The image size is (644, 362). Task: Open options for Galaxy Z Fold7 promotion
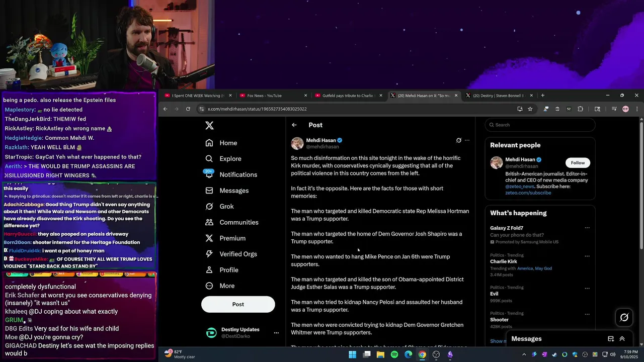click(x=587, y=228)
